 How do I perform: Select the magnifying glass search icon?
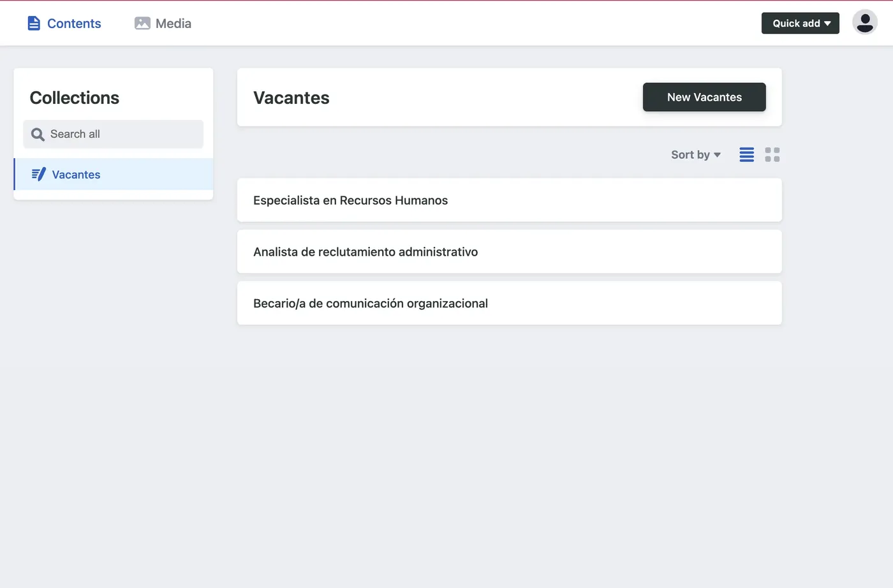pos(37,134)
